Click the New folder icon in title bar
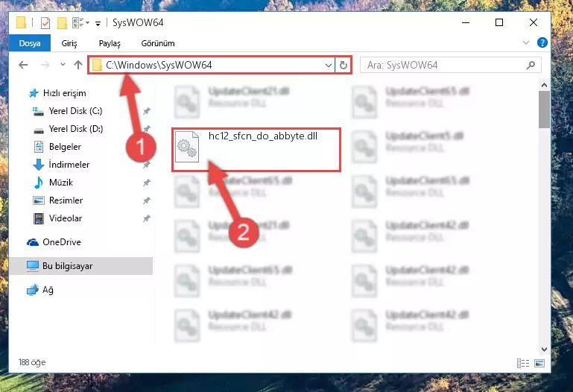Viewport: 573px width, 392px height. pyautogui.click(x=62, y=23)
